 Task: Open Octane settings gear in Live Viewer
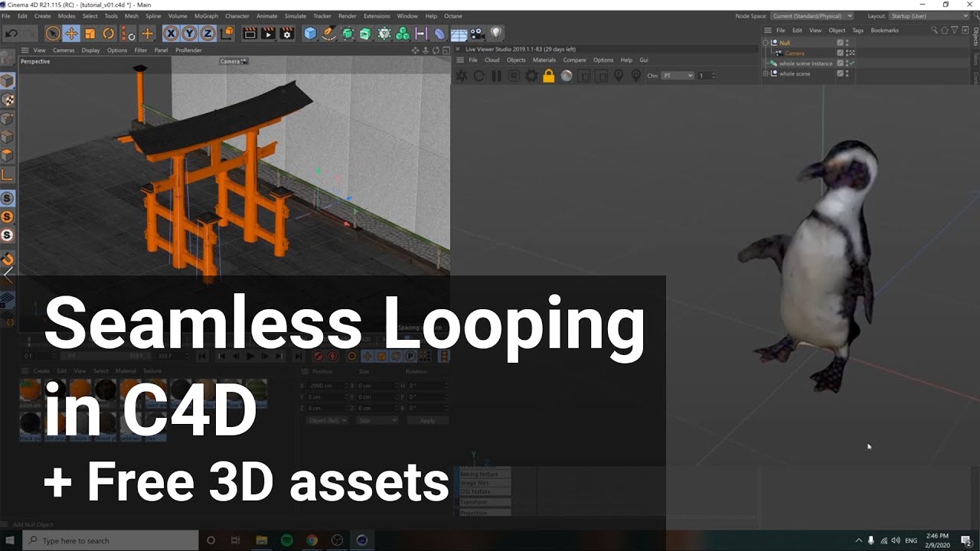[531, 76]
